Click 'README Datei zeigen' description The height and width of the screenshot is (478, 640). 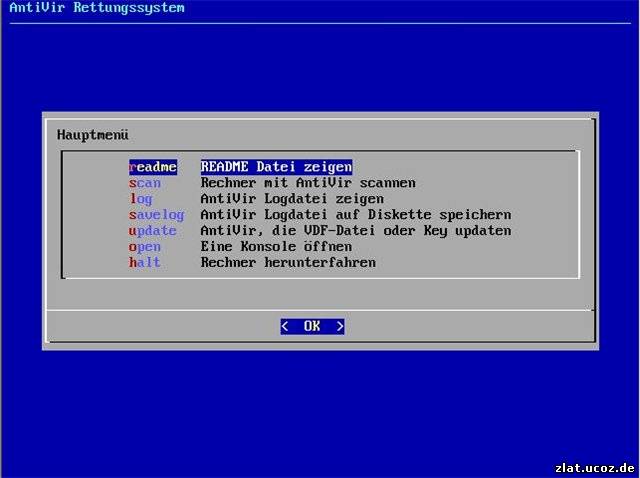click(x=276, y=167)
